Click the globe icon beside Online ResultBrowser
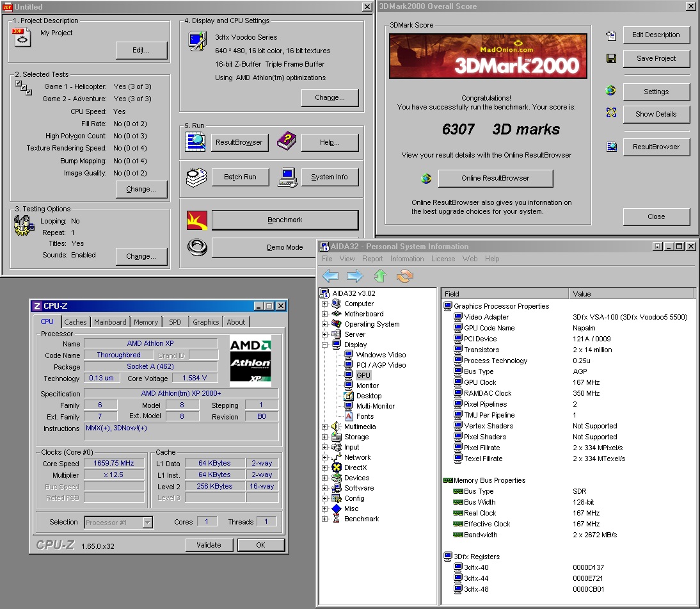This screenshot has width=700, height=609. click(x=426, y=179)
